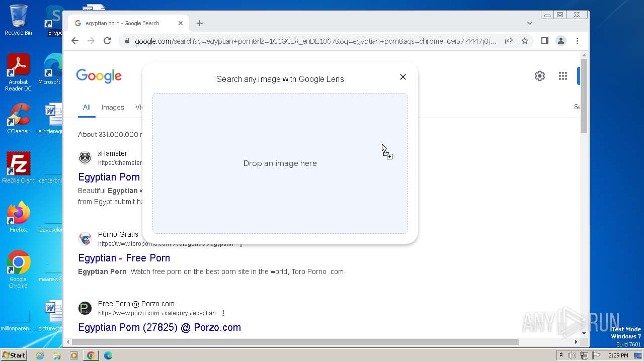
Task: Open the Recycle Bin desktop icon
Action: [18, 20]
